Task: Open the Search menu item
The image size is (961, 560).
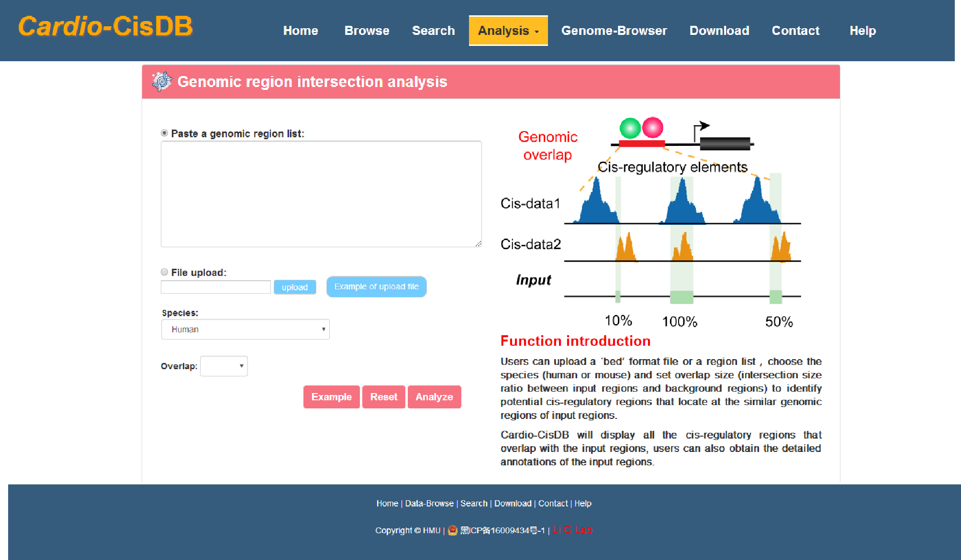Action: 434,31
